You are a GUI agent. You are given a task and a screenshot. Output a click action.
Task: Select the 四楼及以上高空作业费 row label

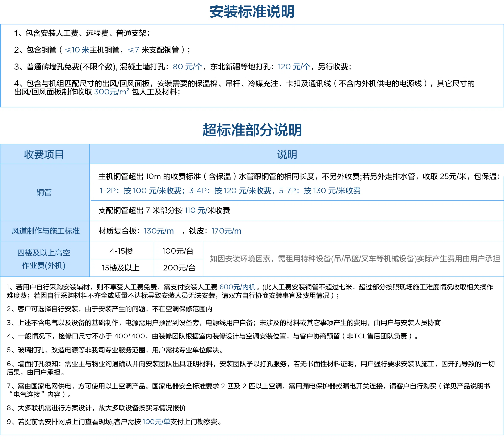click(44, 259)
